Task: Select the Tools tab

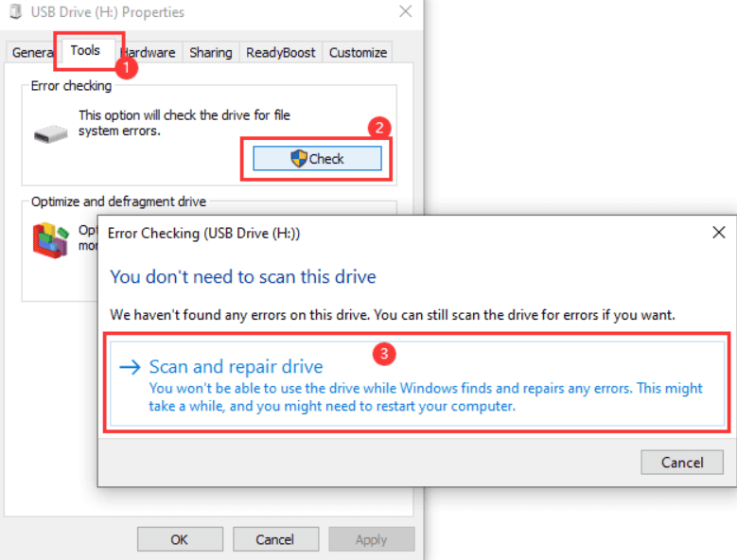Action: [85, 51]
